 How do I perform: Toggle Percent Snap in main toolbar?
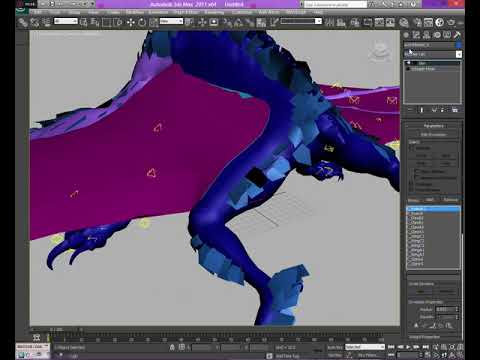pyautogui.click(x=249, y=22)
